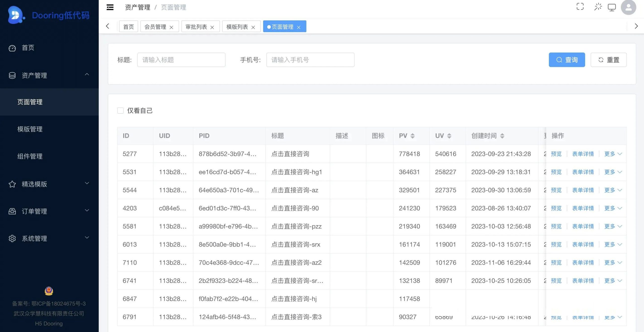Close the 会员管理 tab
This screenshot has height=332, width=644.
171,27
